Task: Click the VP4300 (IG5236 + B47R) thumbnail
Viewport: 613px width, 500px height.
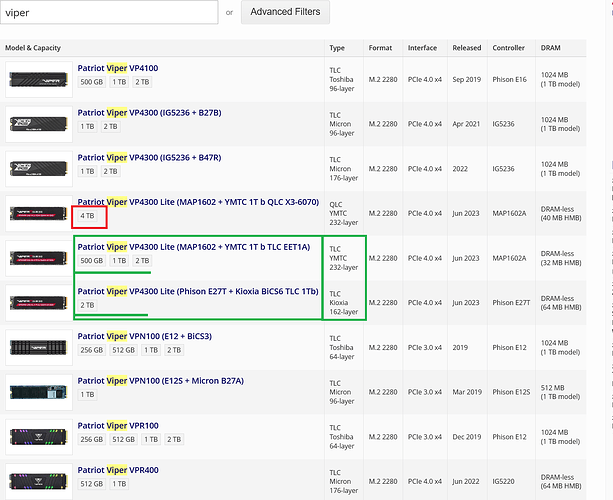Action: pos(39,169)
